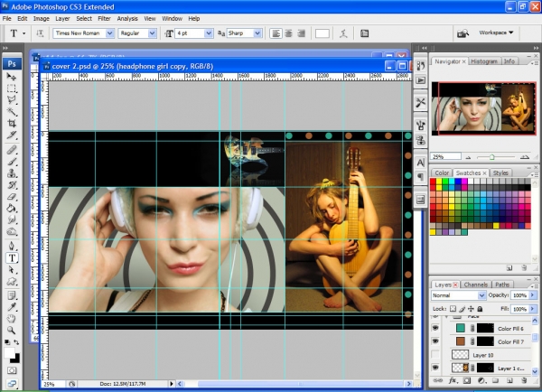Select the Rectangular Marquee tool
Image resolution: width=542 pixels, height=392 pixels.
[12, 89]
